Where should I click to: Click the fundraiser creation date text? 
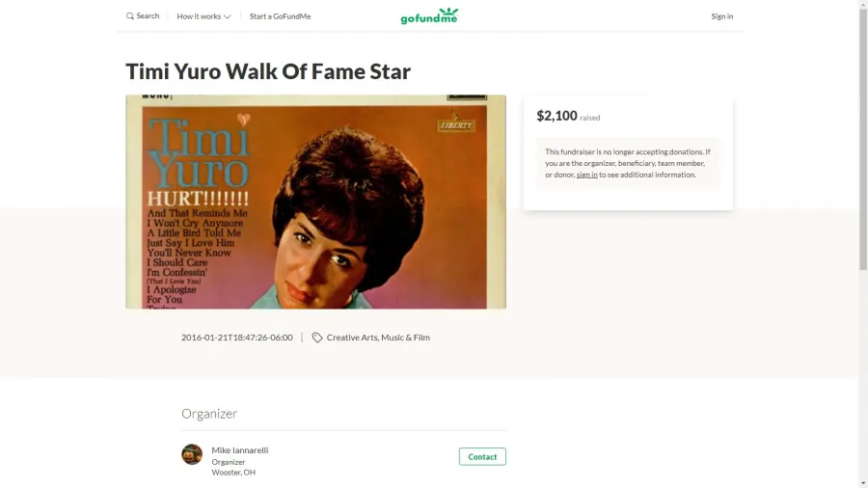tap(237, 338)
